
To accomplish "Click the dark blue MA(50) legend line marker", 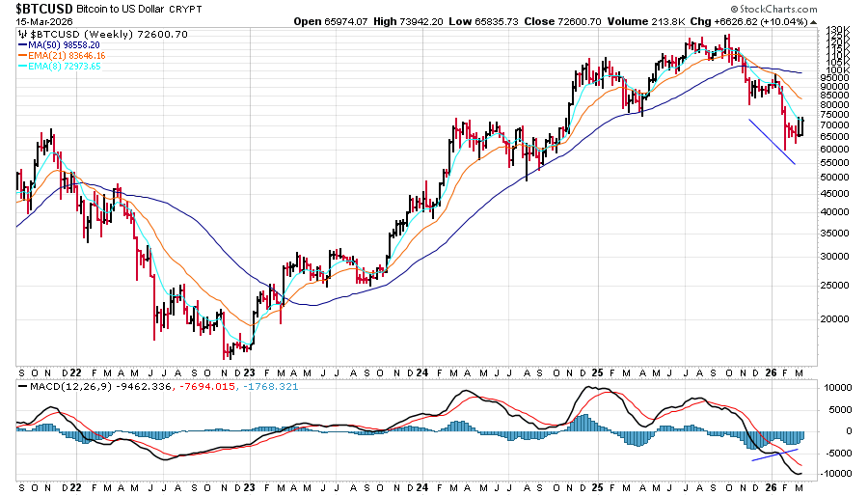I will pos(23,44).
